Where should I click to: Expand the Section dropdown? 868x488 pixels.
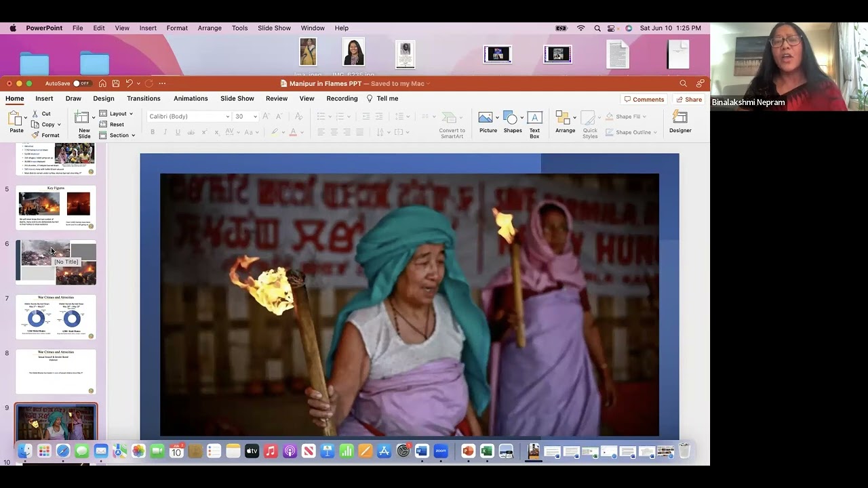coord(118,135)
